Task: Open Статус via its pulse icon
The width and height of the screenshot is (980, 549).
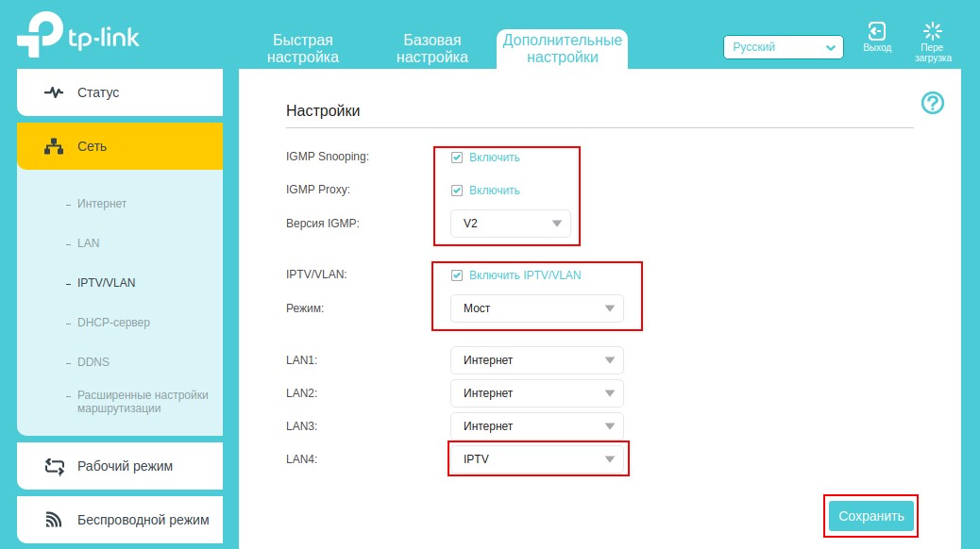Action: click(x=54, y=92)
